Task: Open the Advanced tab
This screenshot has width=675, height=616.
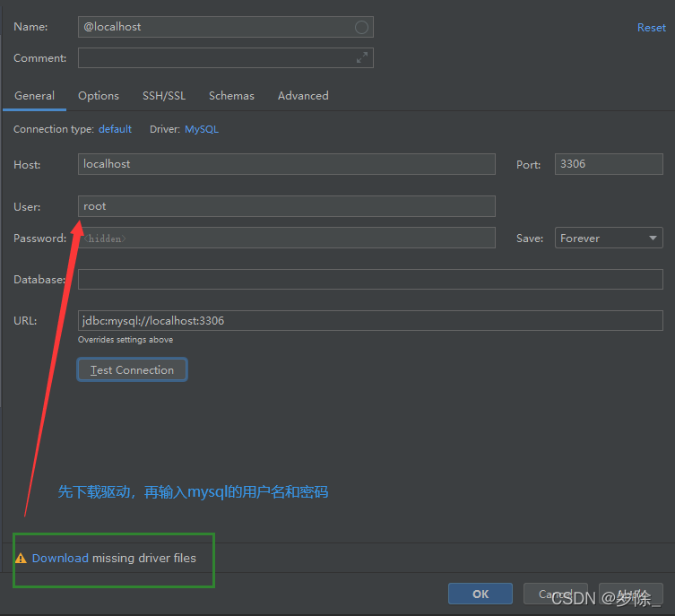Action: 303,96
